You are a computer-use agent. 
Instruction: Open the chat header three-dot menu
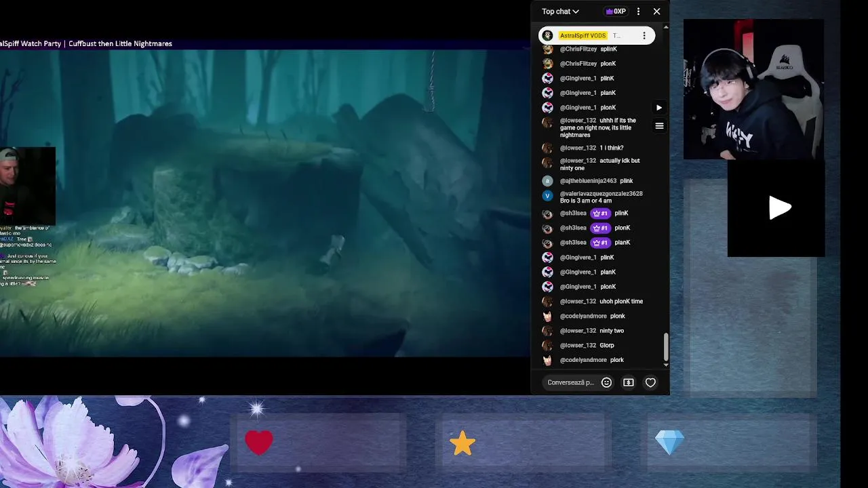[x=638, y=12]
